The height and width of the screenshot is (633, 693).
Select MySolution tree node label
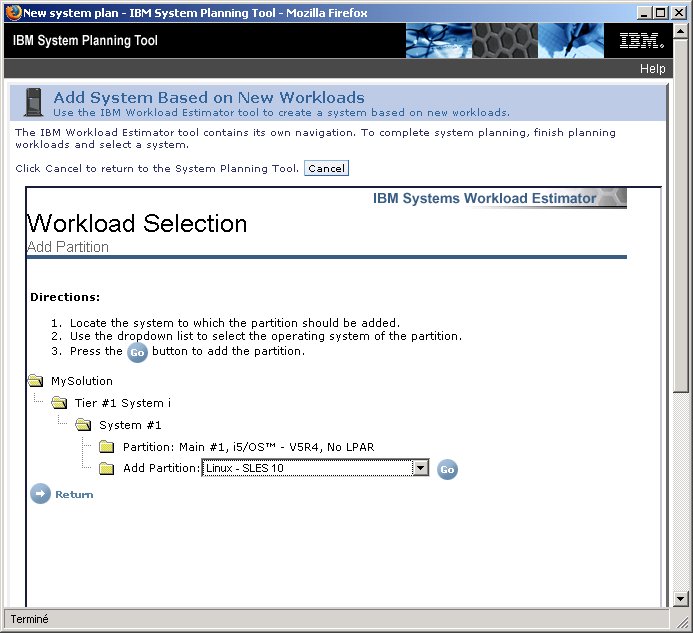[82, 381]
